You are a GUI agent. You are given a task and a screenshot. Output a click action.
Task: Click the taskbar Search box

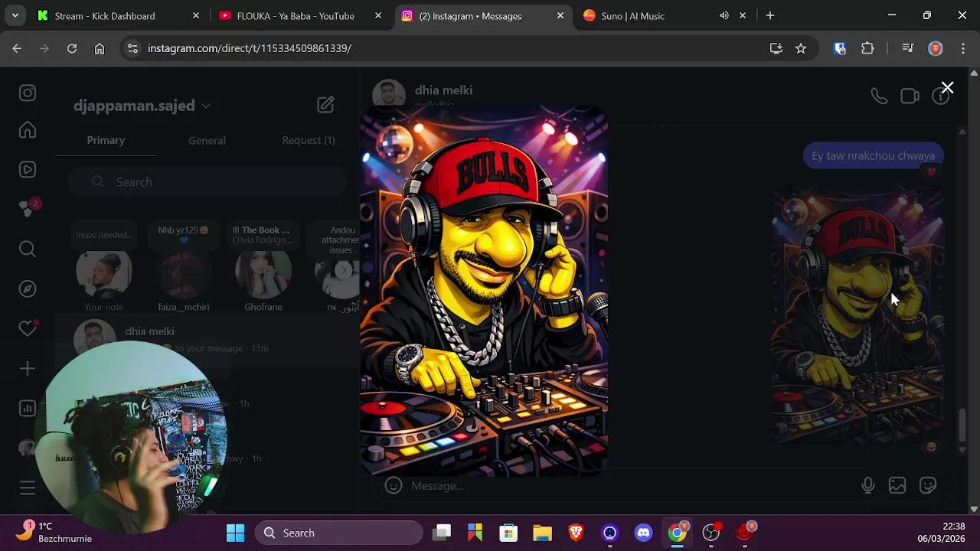point(339,533)
